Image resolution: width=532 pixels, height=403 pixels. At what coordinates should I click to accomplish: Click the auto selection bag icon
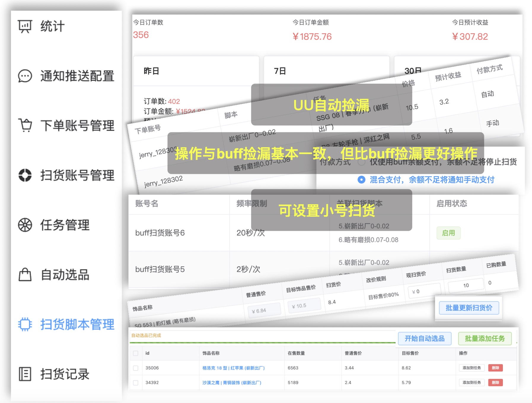coord(25,275)
